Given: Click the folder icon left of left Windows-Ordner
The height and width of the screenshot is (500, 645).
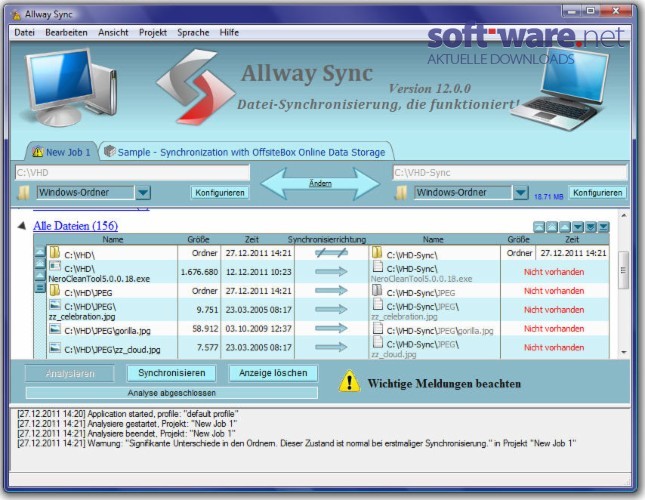Looking at the screenshot, I should (x=23, y=192).
